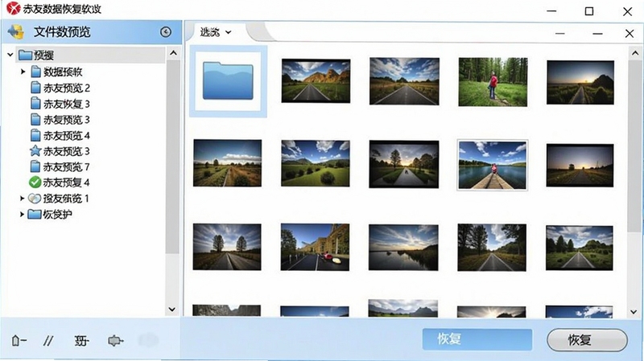Click the house-shaped icon in the bottom-left toolbar
The image size is (644, 361).
pos(19,340)
